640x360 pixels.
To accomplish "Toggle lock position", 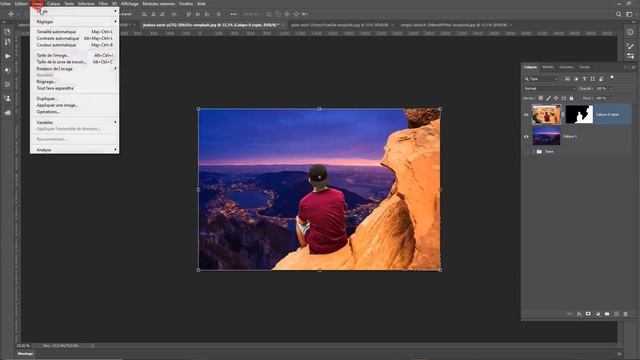I will click(556, 98).
